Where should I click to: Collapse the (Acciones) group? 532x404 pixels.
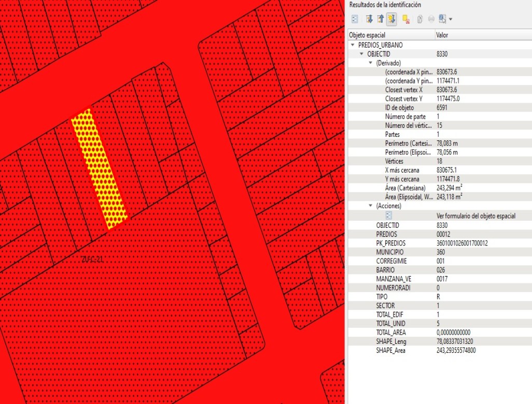pyautogui.click(x=370, y=206)
